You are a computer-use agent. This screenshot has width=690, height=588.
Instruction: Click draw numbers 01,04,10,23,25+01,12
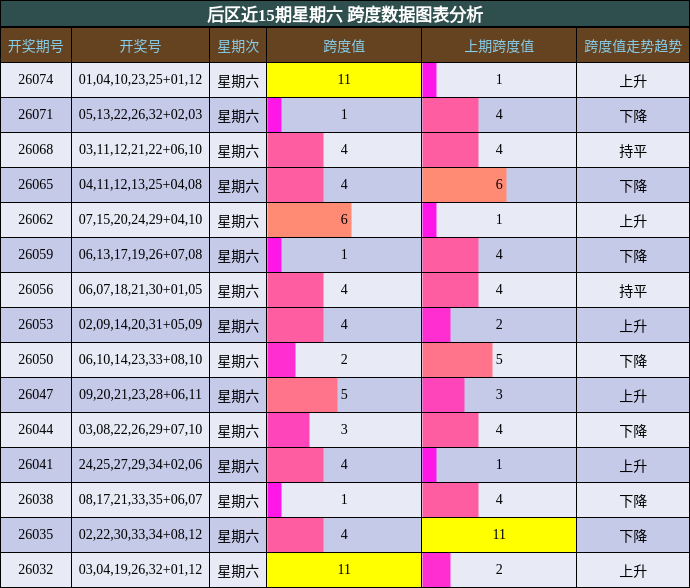(140, 80)
